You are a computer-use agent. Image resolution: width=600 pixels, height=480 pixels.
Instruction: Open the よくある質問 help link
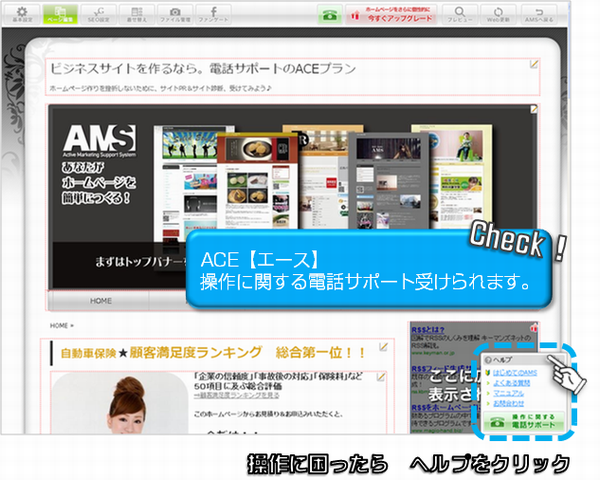511,383
